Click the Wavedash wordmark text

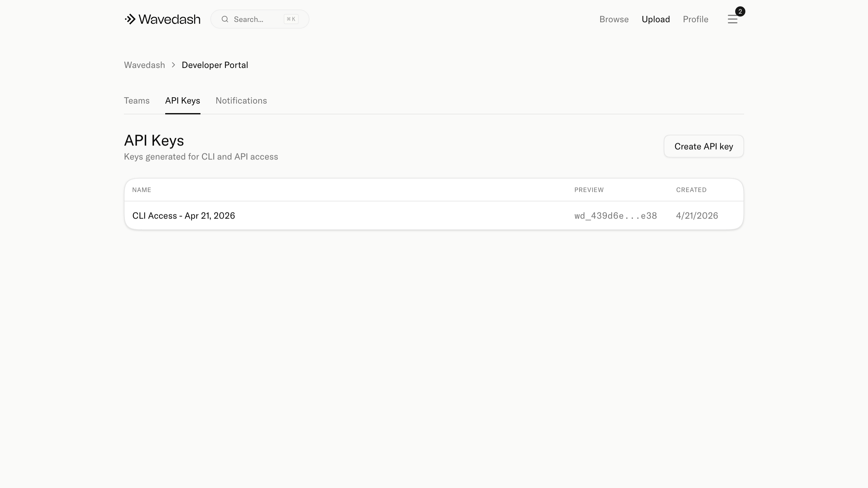169,19
